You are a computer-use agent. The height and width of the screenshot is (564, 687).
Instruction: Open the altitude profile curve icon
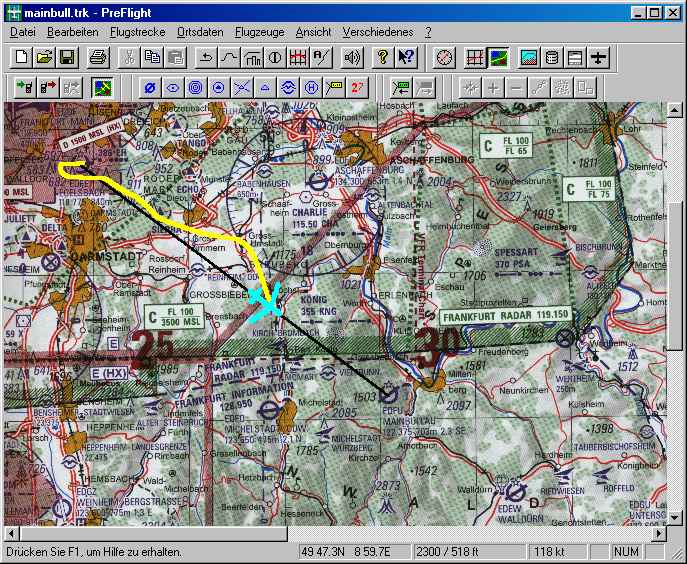point(229,57)
